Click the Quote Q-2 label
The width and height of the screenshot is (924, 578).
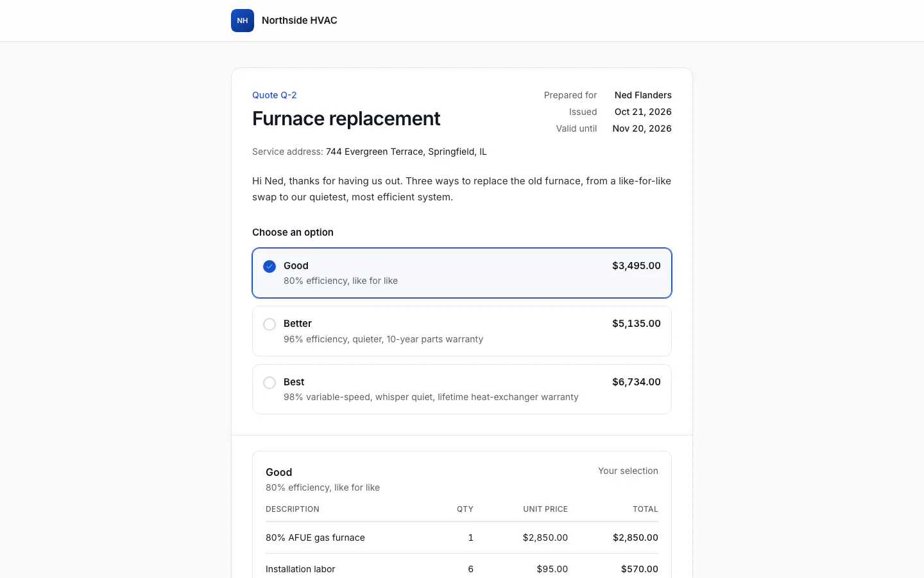pos(275,95)
